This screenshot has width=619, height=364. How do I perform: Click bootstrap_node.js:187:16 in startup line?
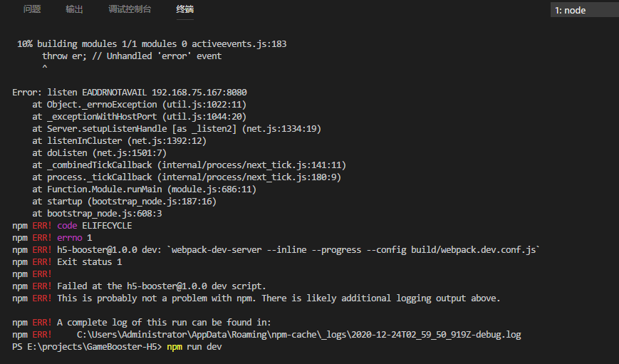pyautogui.click(x=152, y=202)
